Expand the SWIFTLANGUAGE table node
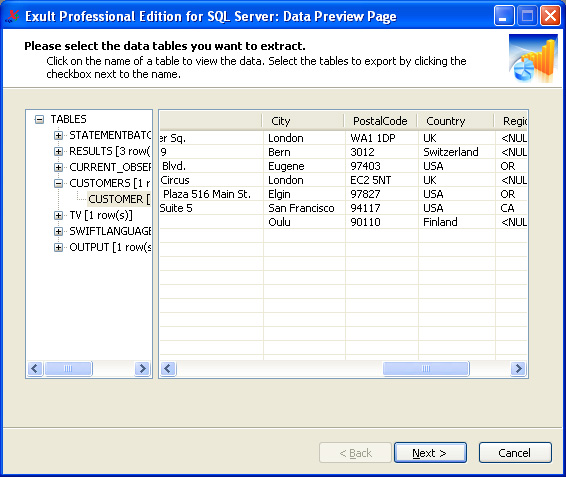This screenshot has width=566, height=477. [58, 231]
